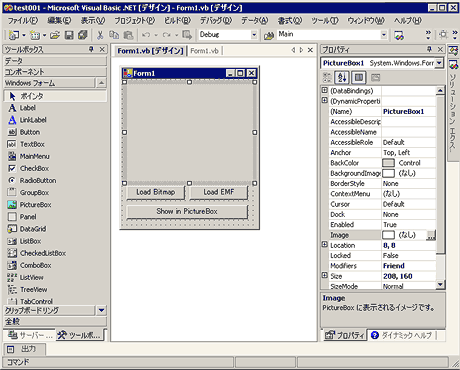Click the Image property preview swatch
The image size is (460, 370).
[x=388, y=235]
